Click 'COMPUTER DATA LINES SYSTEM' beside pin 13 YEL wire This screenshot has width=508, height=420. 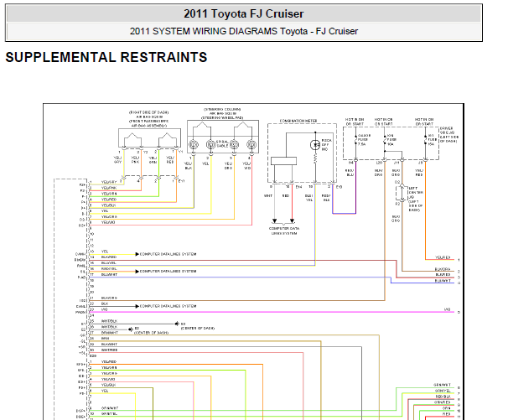point(168,254)
